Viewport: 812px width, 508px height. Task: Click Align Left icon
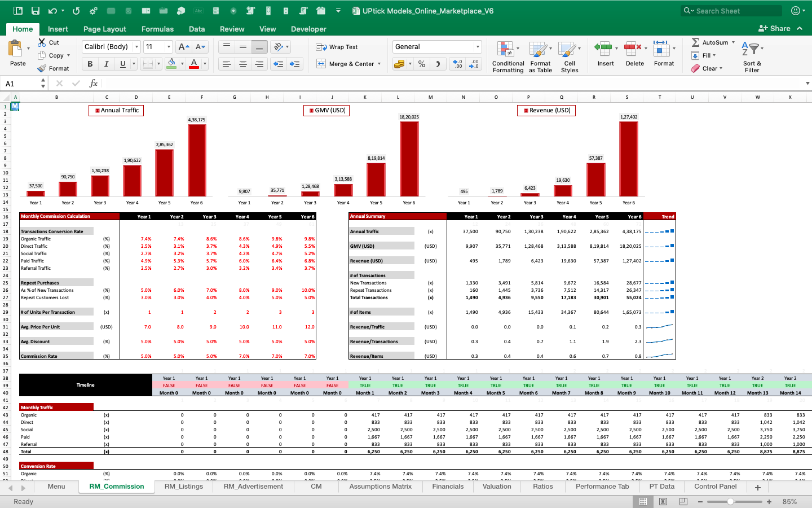[x=226, y=64]
